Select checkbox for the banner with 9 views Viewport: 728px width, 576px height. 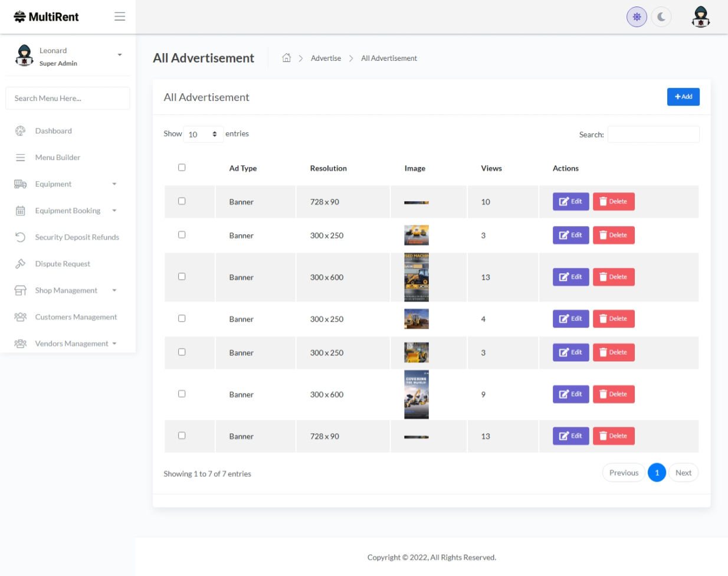click(182, 394)
